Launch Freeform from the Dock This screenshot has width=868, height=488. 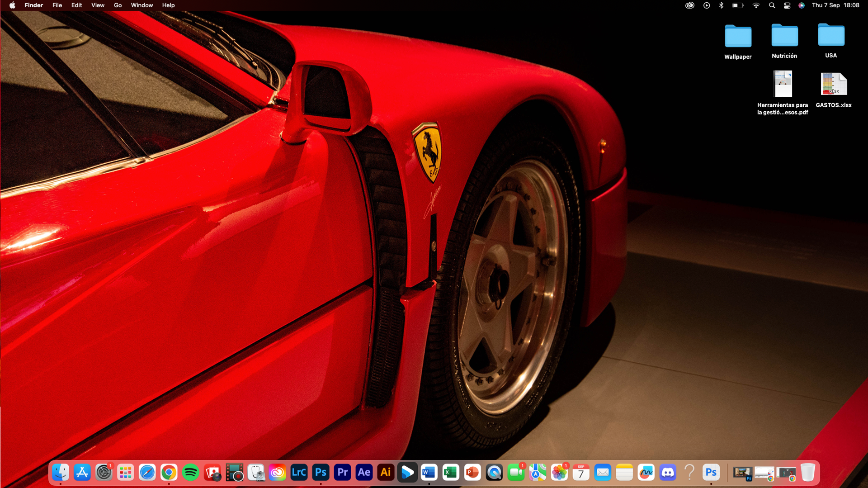point(646,473)
